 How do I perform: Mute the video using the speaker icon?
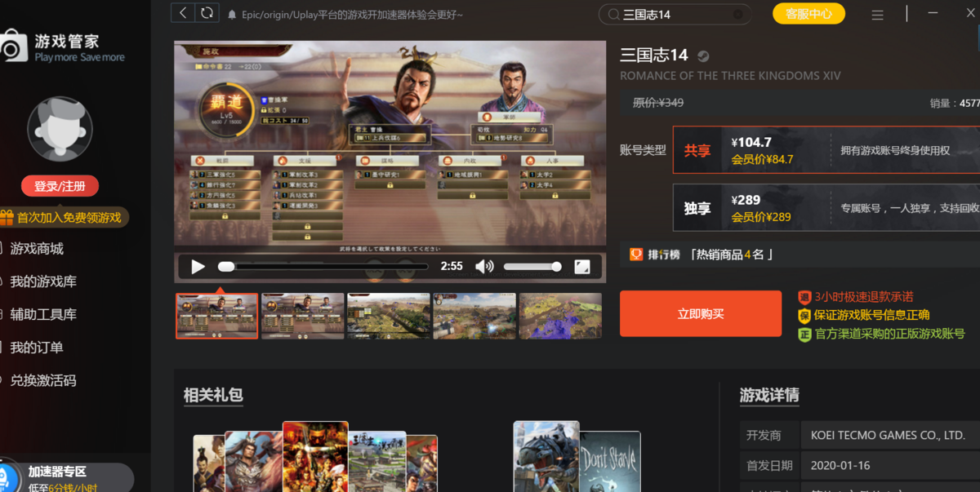coord(484,266)
